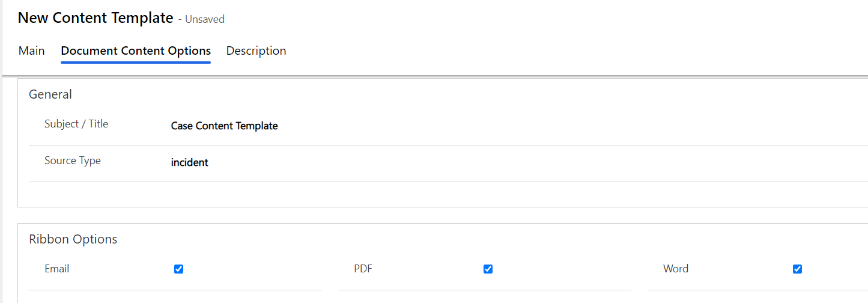Focus the Source Type field showing incident
Viewport: 868px width, 303px height.
189,163
